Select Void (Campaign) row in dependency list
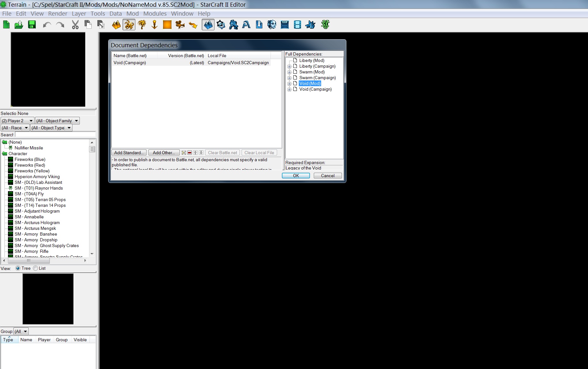 [191, 63]
